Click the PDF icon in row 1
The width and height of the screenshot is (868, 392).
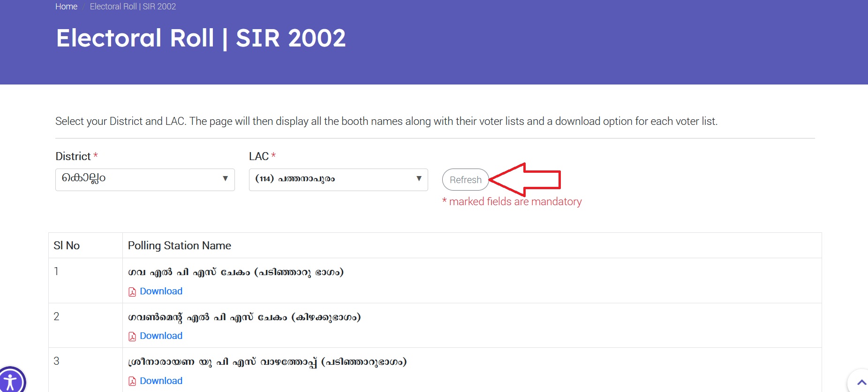click(132, 292)
